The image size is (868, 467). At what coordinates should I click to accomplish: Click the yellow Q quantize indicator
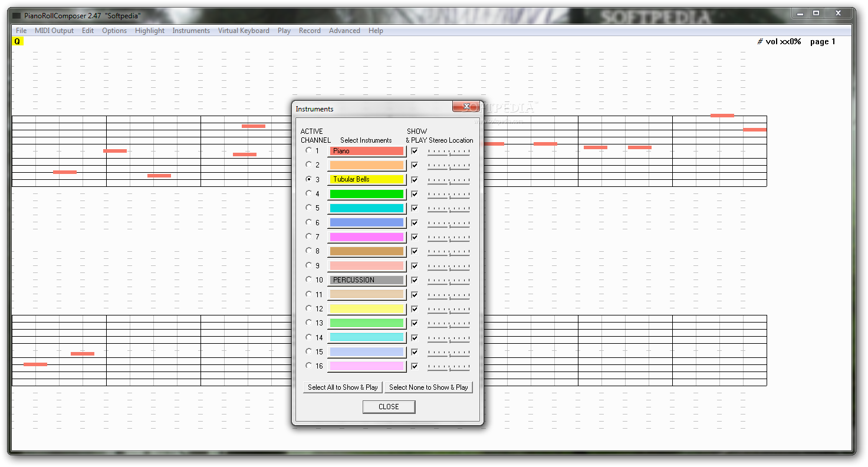coord(17,41)
